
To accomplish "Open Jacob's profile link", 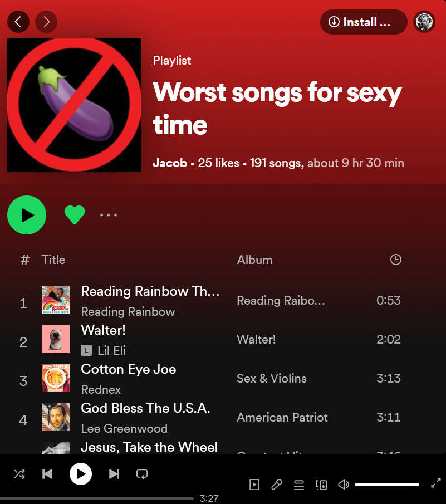I will (x=170, y=163).
